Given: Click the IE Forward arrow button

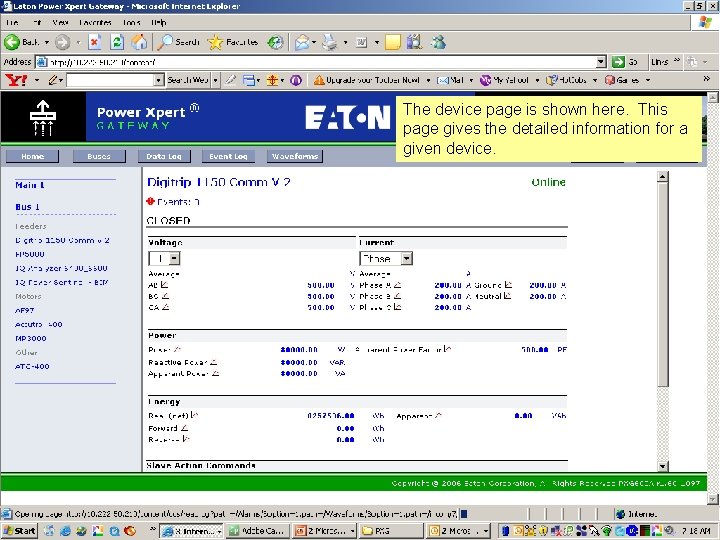Looking at the screenshot, I should click(x=62, y=42).
